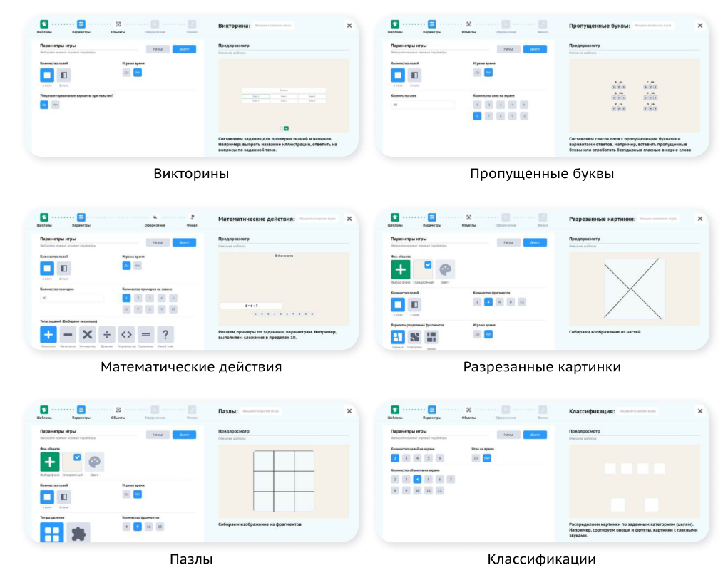Select 1 example on screen in Математические действия
Screen dimensions: 728x580
[126, 298]
